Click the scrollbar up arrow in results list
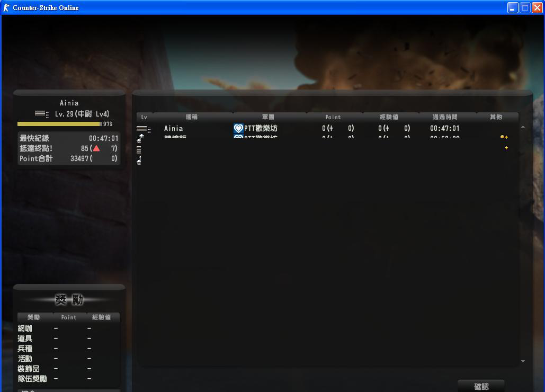545x392 pixels. point(523,127)
